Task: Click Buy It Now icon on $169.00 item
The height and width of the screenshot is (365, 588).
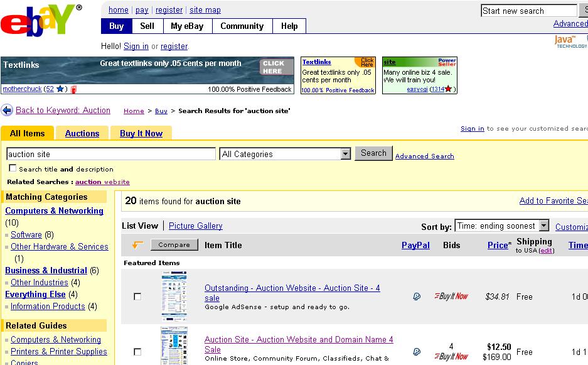Action: click(451, 356)
